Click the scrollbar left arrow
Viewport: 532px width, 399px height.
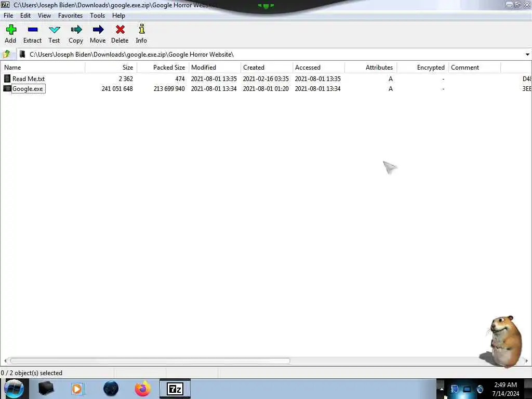5,361
